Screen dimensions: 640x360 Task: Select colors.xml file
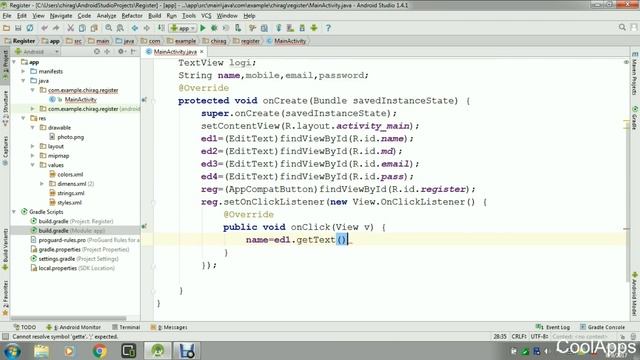(70, 174)
